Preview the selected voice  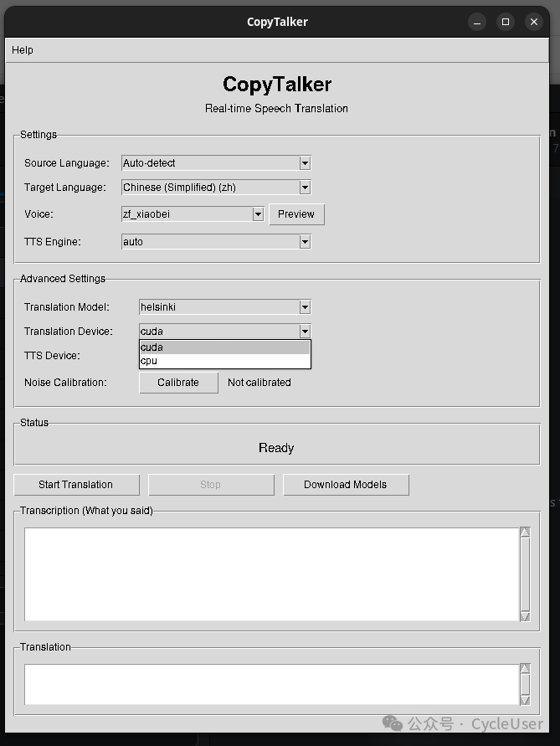click(296, 214)
